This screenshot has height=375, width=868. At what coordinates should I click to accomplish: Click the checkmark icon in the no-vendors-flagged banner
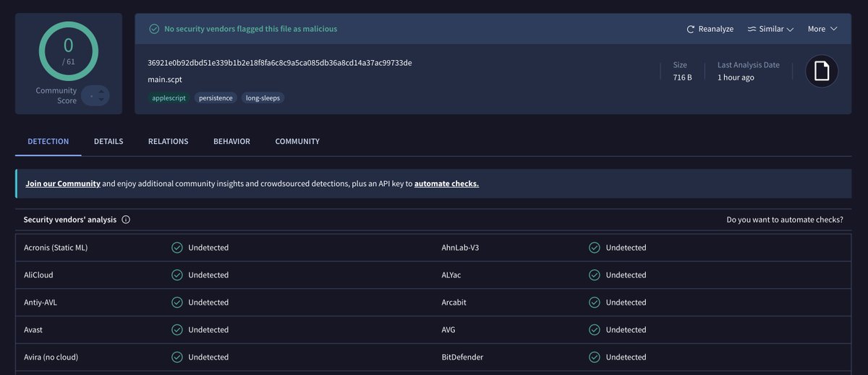point(153,29)
